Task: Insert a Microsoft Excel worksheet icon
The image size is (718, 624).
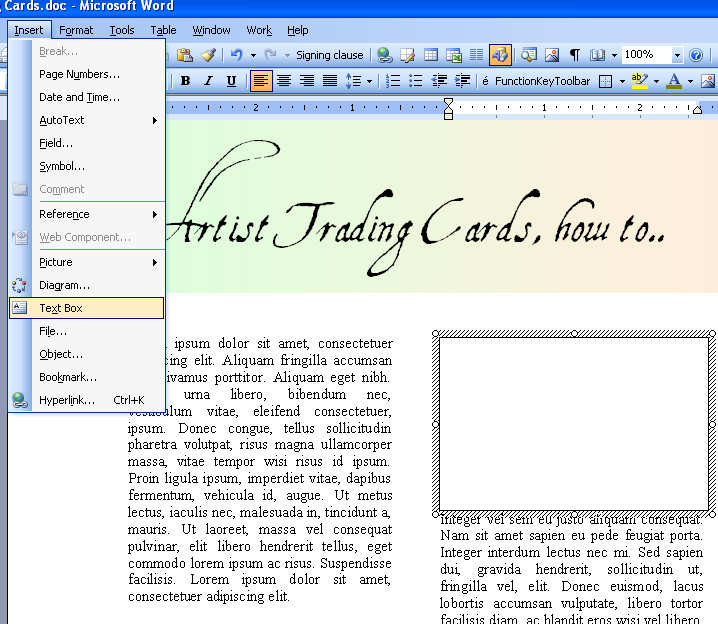Action: click(454, 55)
